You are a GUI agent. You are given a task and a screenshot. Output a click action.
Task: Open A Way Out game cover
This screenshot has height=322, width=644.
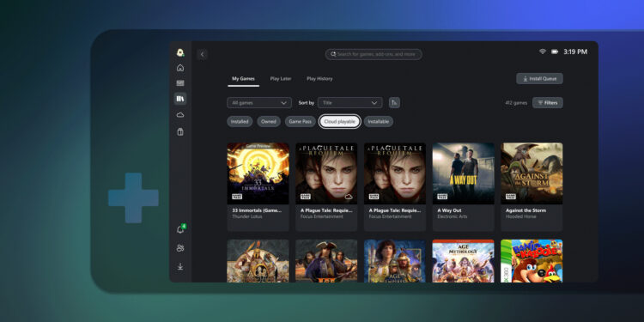point(464,173)
